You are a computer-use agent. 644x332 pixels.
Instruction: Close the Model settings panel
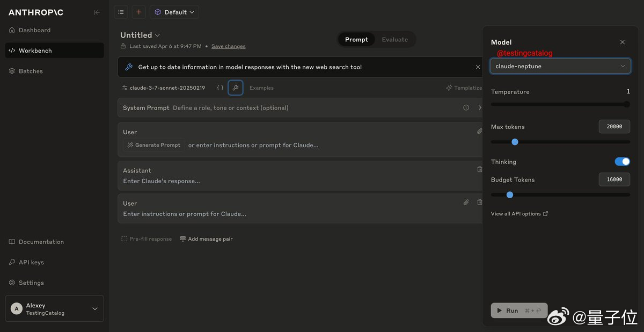coord(623,42)
